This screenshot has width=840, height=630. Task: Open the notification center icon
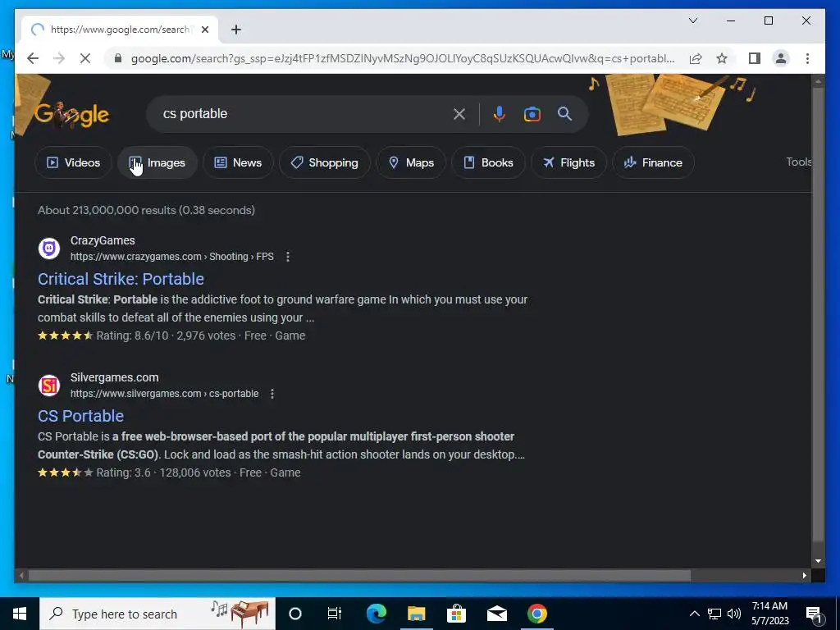[x=814, y=614]
